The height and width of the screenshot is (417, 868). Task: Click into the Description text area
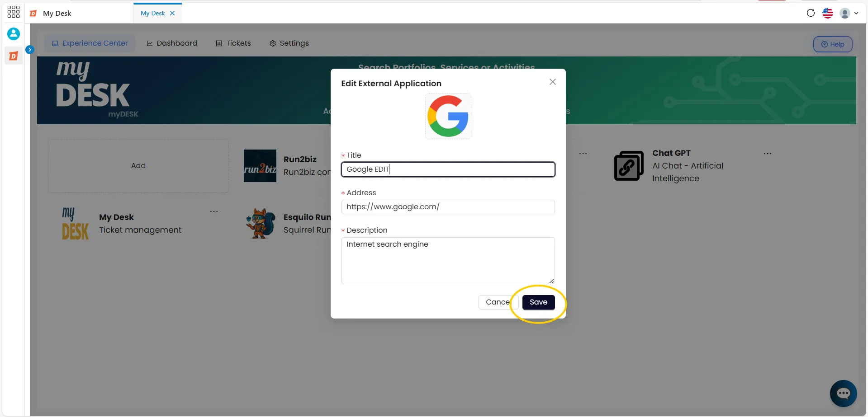[448, 261]
